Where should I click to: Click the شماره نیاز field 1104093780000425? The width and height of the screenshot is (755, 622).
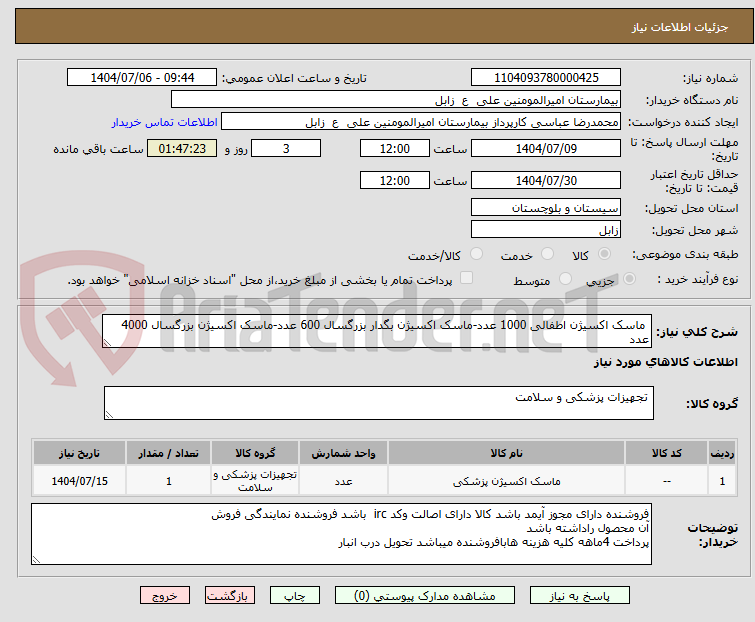(546, 78)
